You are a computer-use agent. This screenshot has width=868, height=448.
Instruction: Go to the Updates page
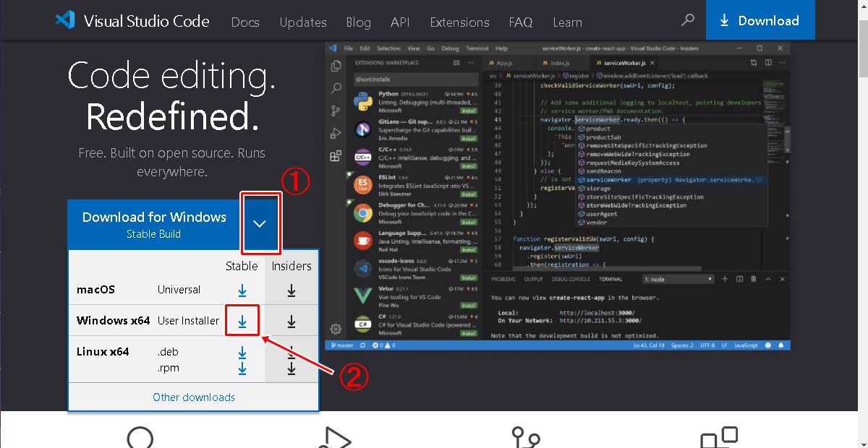pyautogui.click(x=303, y=22)
